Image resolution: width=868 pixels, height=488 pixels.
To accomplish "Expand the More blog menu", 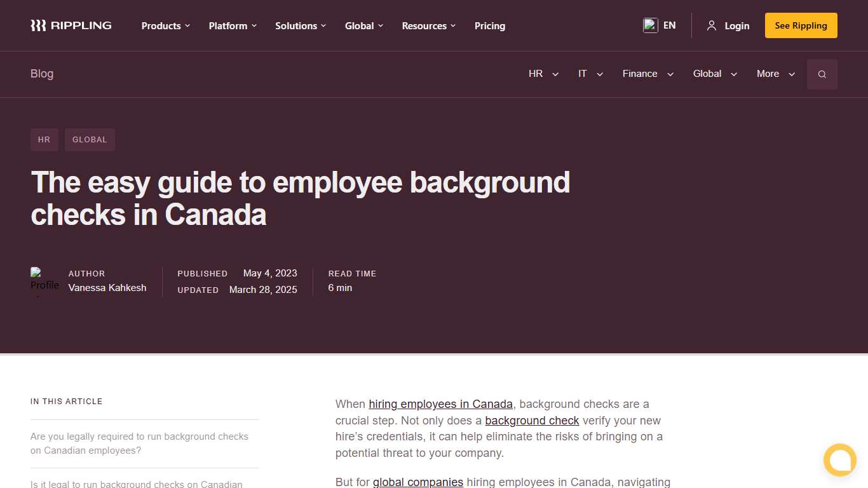I will (775, 74).
